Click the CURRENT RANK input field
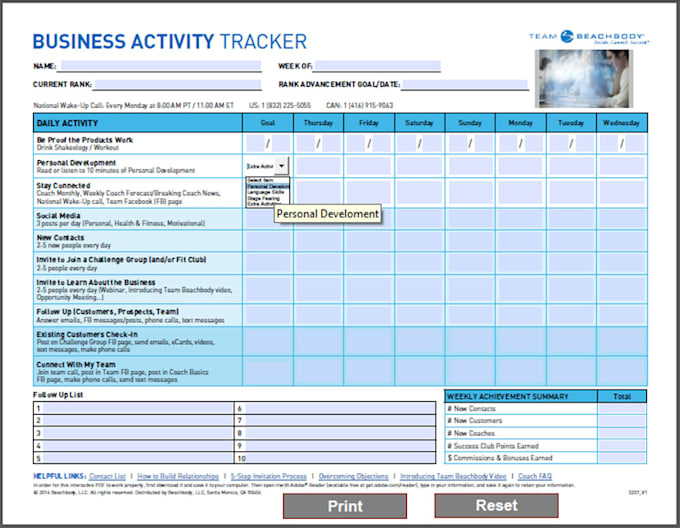Viewport: 680px width, 528px height. pyautogui.click(x=177, y=85)
